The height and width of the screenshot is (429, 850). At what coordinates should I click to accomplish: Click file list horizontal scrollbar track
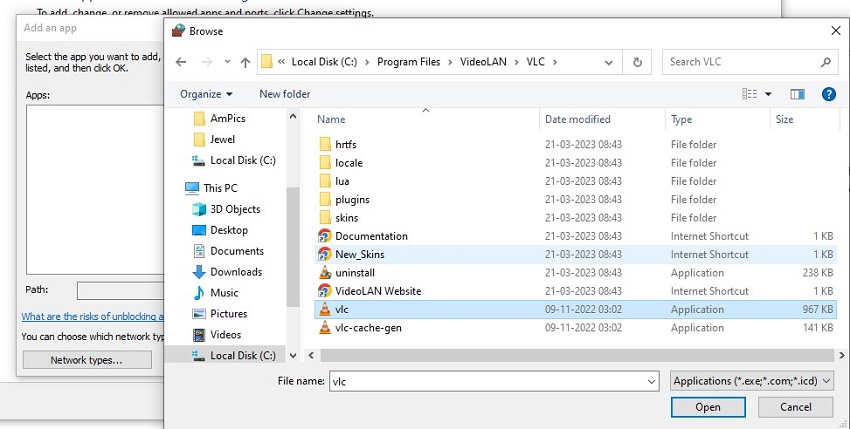[x=577, y=356]
